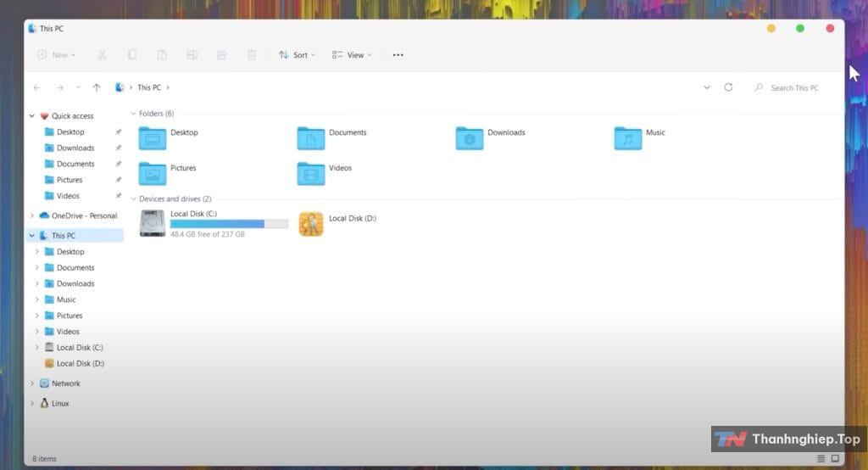Image resolution: width=868 pixels, height=470 pixels.
Task: Open the Sort dropdown menu
Action: (x=297, y=55)
